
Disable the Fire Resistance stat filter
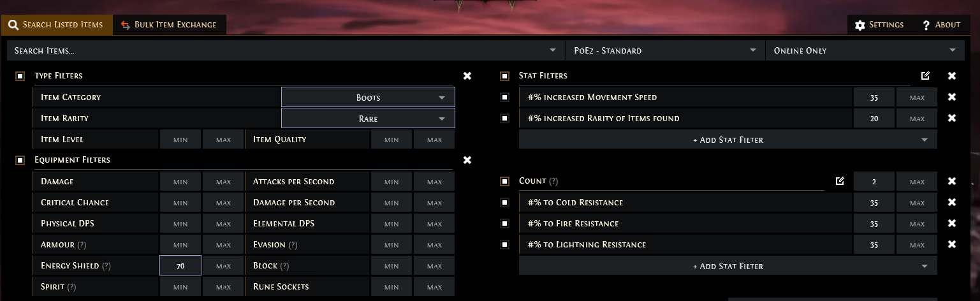(505, 224)
